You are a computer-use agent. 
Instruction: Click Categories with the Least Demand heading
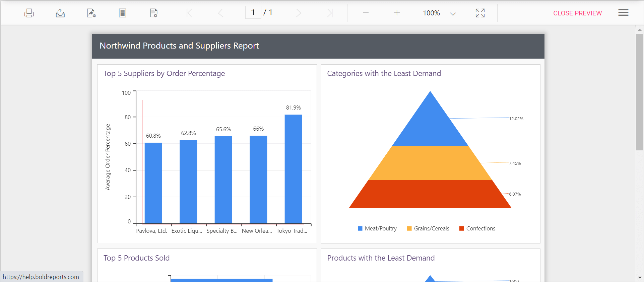click(x=384, y=74)
